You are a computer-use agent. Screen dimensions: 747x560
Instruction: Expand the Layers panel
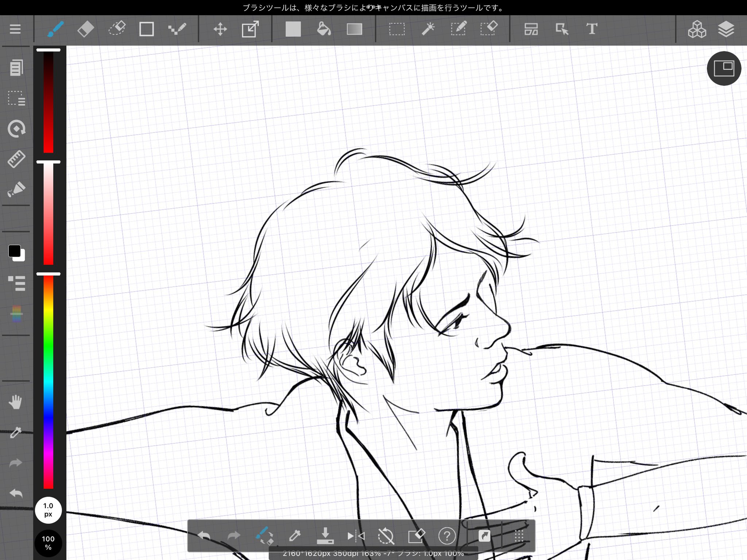(x=726, y=29)
